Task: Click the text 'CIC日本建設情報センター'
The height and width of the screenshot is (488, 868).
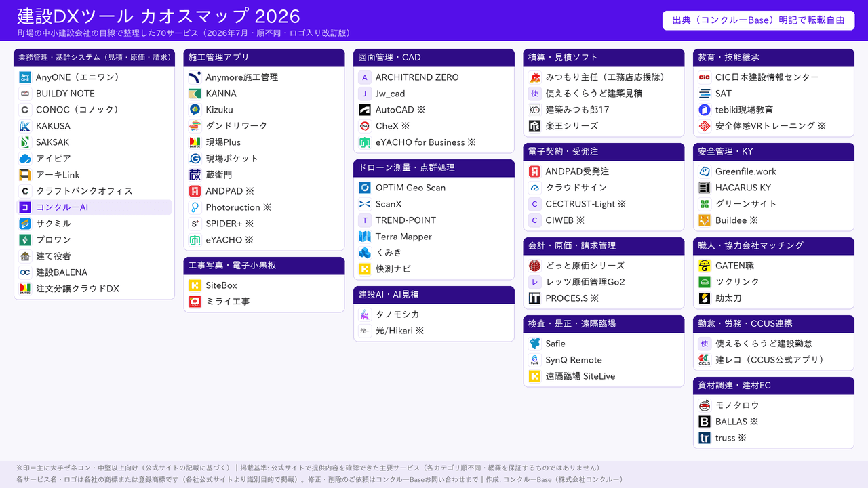Action: [x=767, y=77]
